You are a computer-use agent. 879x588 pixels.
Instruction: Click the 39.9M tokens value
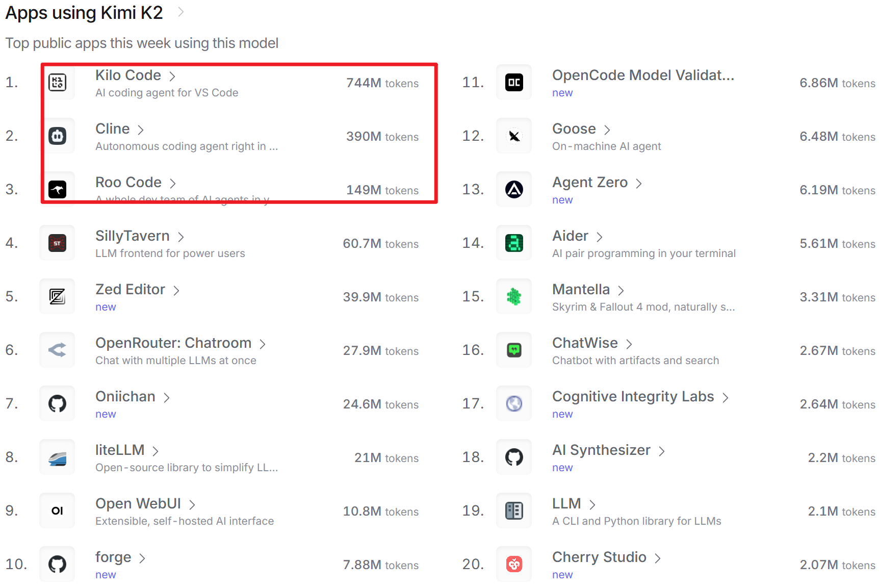[x=381, y=297]
